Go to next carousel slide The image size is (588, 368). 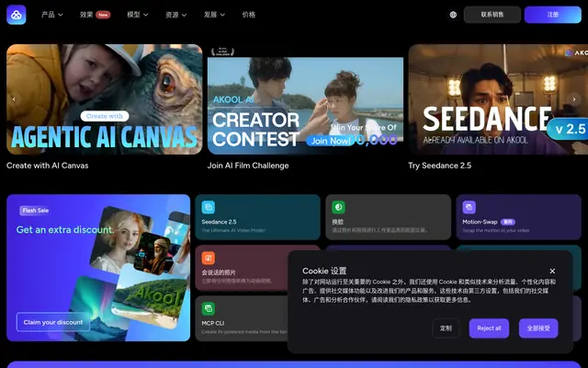(573, 99)
